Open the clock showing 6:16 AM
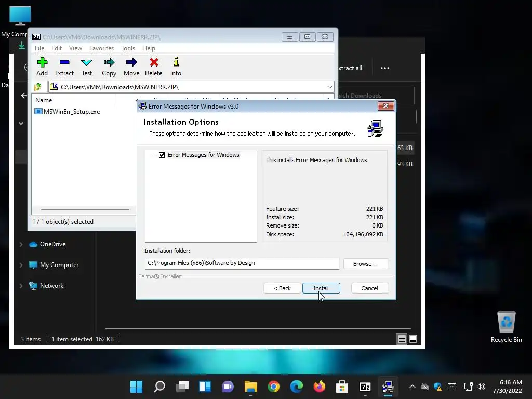The width and height of the screenshot is (532, 399). click(507, 387)
